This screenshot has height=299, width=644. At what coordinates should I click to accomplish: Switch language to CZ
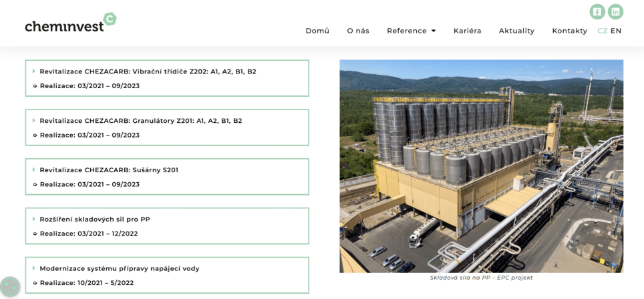603,31
